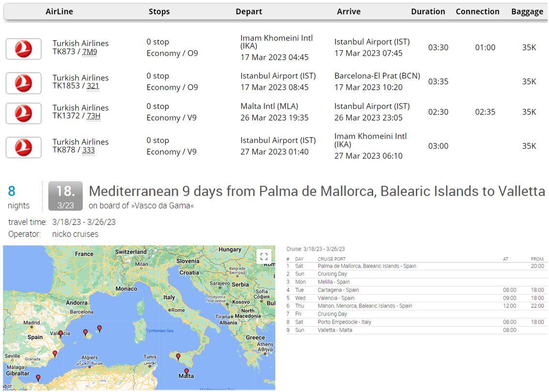Screen dimensions: 549x392
Task: Click the AirLine column header
Action: click(59, 12)
